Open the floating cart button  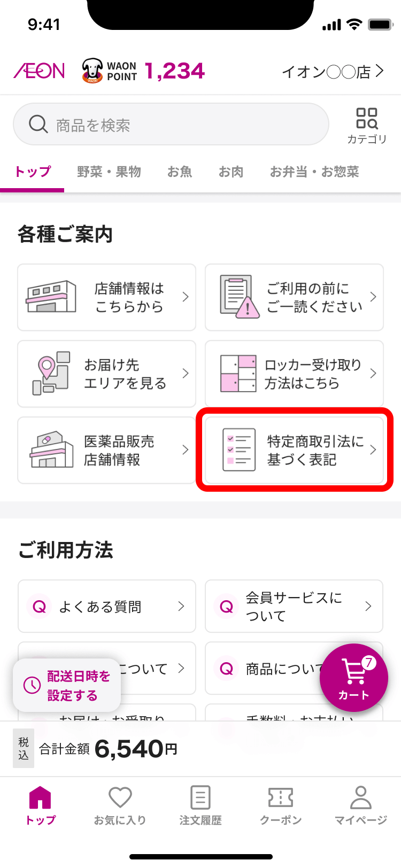tap(353, 678)
